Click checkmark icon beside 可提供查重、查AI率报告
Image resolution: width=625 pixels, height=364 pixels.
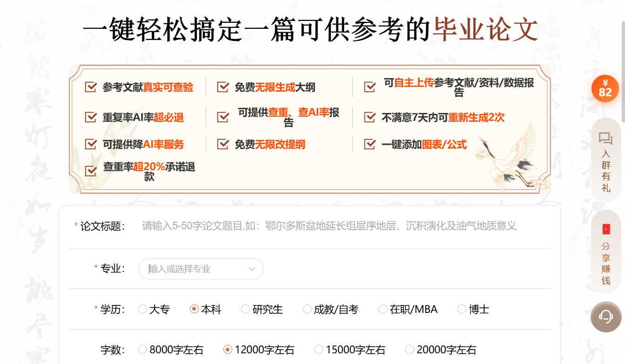pyautogui.click(x=223, y=117)
